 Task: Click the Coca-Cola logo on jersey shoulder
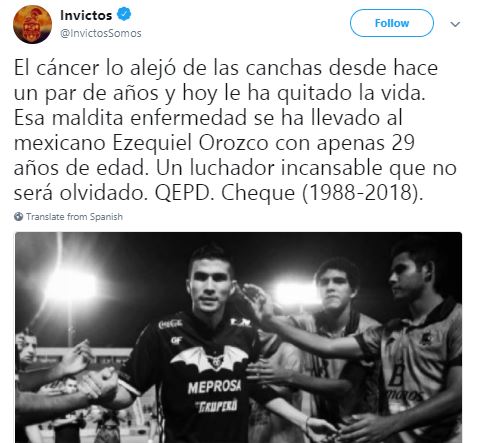click(x=170, y=324)
